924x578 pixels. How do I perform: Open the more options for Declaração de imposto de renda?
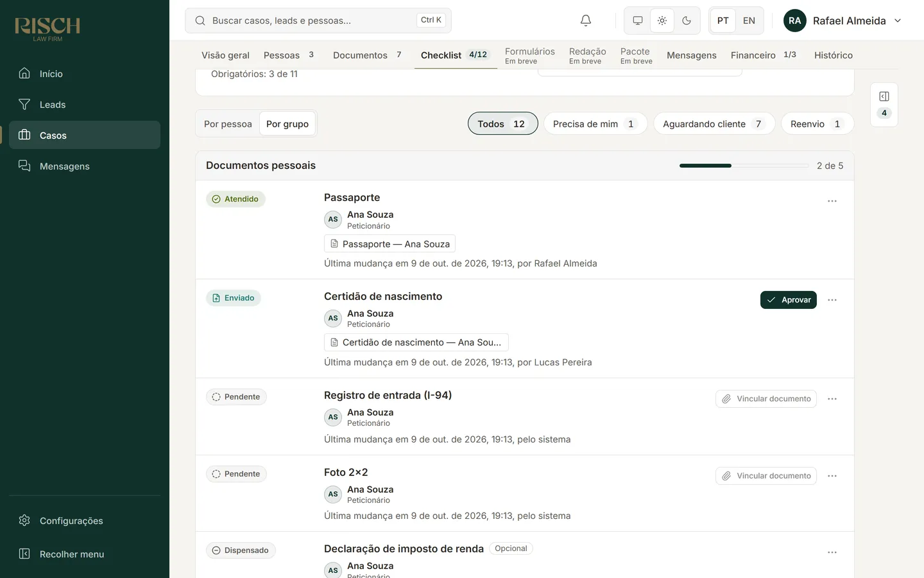832,552
